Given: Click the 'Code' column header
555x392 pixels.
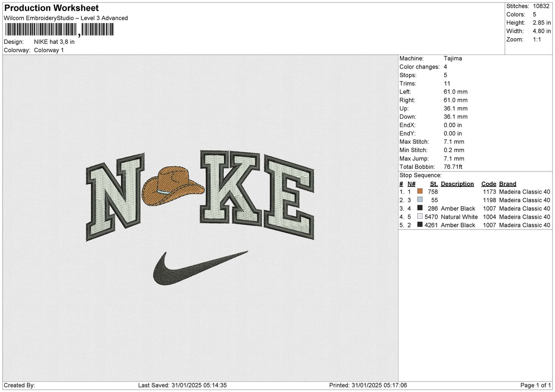Looking at the screenshot, I should click(x=488, y=184).
